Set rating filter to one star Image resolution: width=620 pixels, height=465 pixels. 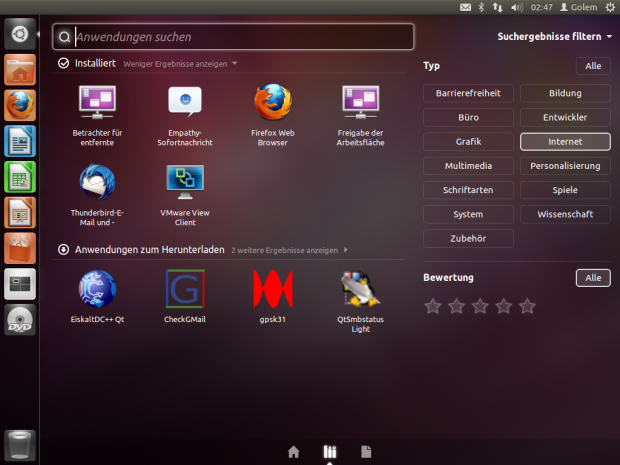433,306
